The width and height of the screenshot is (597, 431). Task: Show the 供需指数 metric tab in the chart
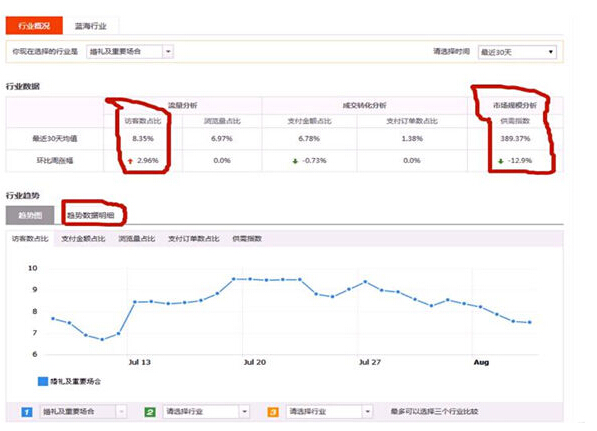click(x=247, y=239)
